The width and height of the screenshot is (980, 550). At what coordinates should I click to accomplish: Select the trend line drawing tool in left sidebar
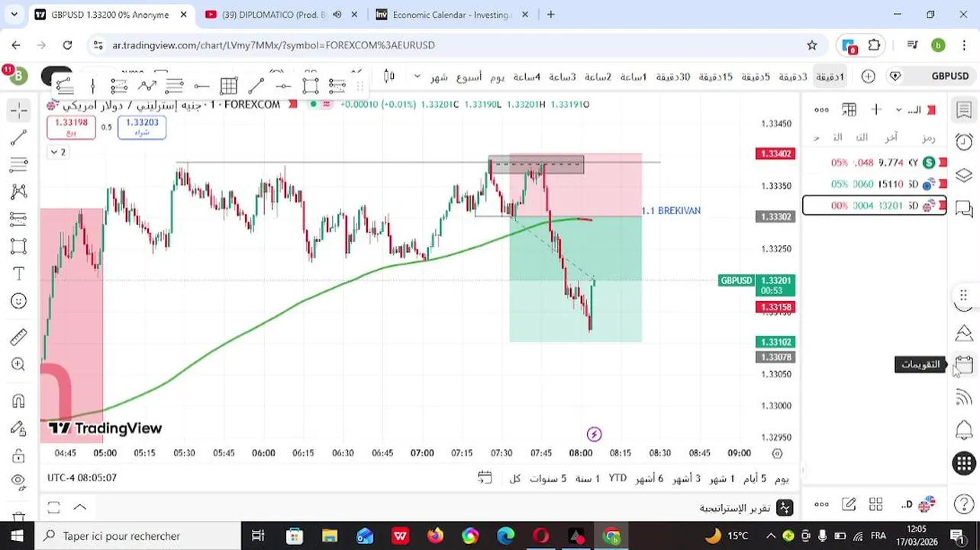[19, 137]
